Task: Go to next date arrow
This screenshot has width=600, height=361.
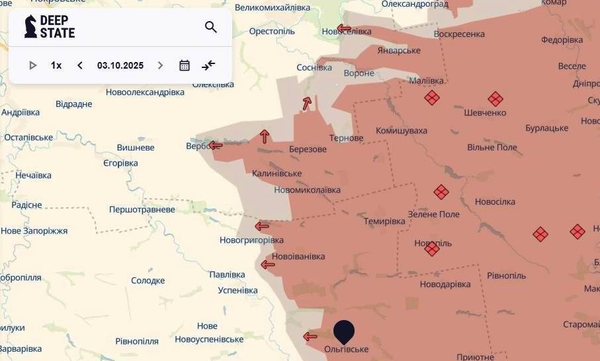Action: click(x=160, y=65)
